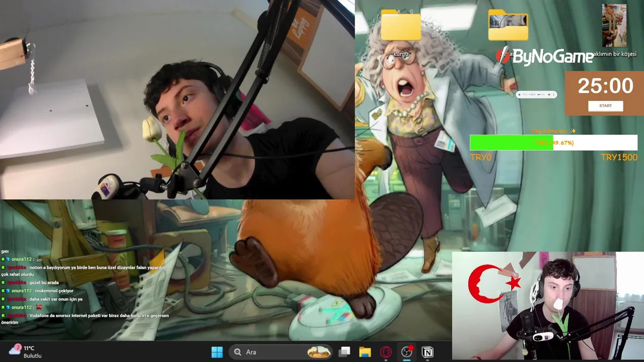Click the TRY0 goal start label

click(480, 157)
